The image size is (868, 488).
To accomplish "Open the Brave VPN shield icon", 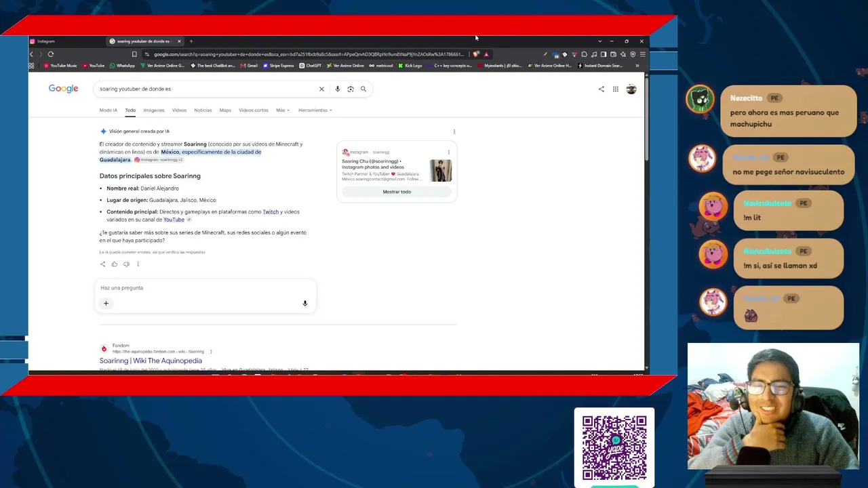I will click(x=633, y=54).
